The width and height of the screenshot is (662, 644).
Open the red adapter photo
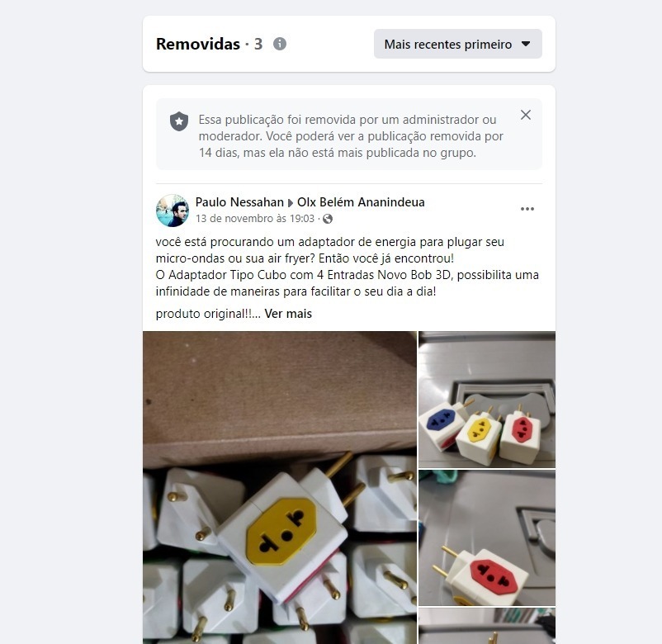coord(487,538)
